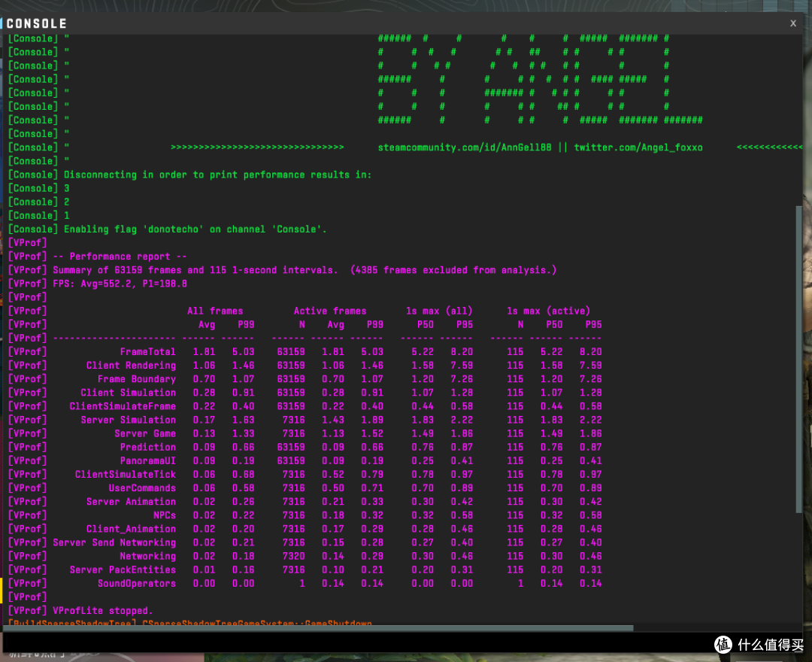Click the CONSOLE title text
The image size is (812, 662).
[x=37, y=24]
